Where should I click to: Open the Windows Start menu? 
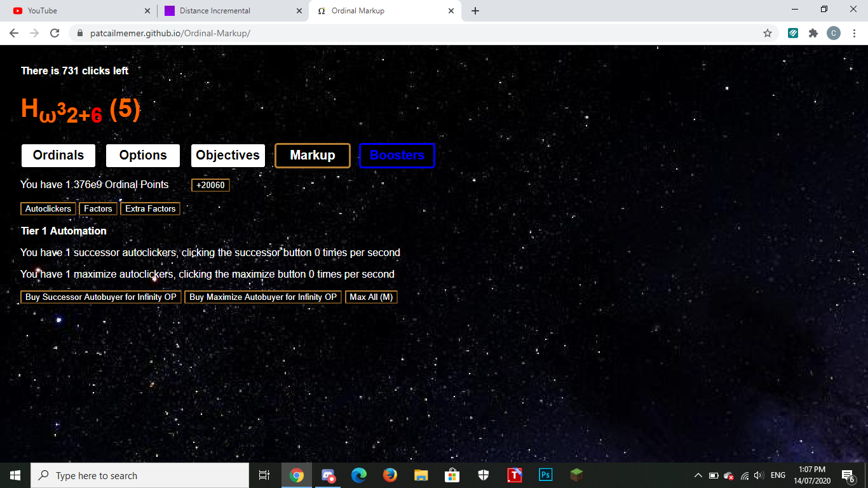[x=15, y=475]
